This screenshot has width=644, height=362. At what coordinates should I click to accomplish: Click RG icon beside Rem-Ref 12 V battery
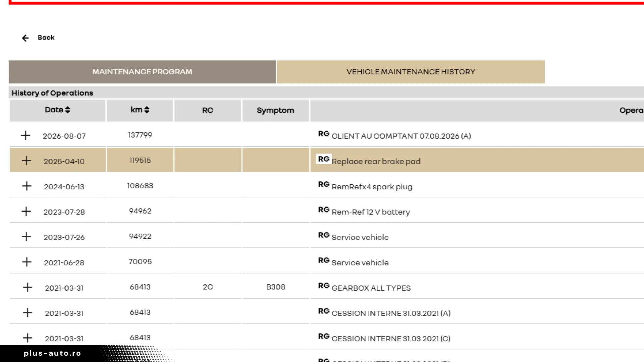coord(324,209)
